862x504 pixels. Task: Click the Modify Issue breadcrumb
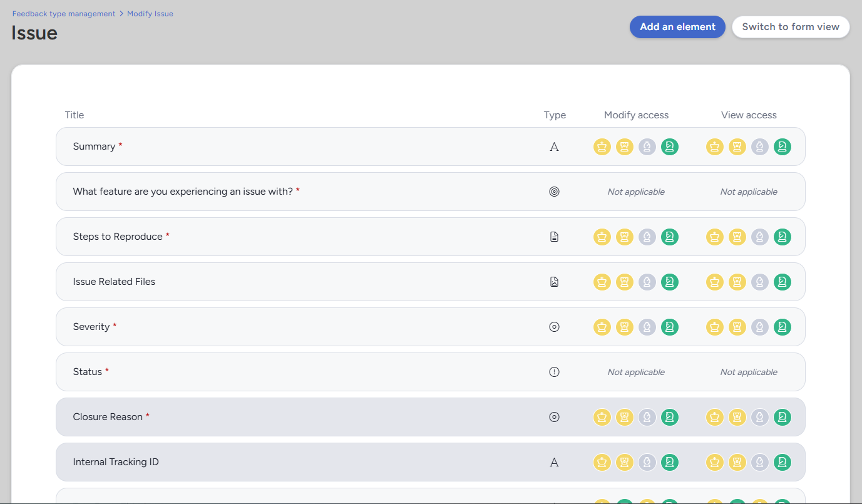(x=150, y=14)
